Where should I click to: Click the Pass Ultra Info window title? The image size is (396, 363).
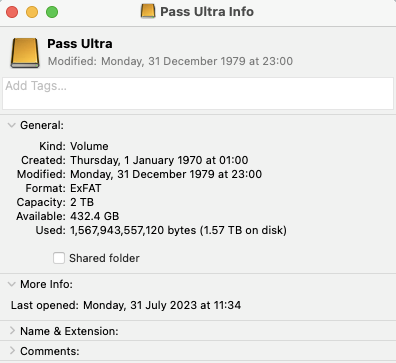(x=207, y=12)
